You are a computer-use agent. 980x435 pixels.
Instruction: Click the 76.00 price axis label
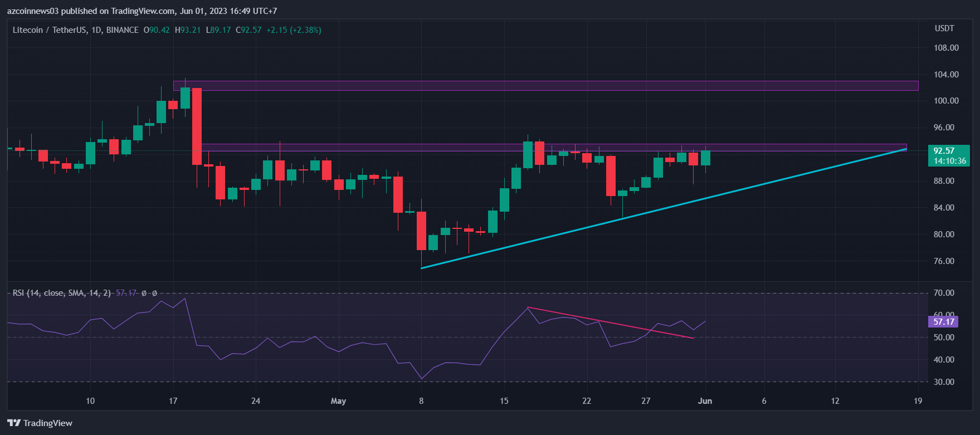click(x=944, y=261)
